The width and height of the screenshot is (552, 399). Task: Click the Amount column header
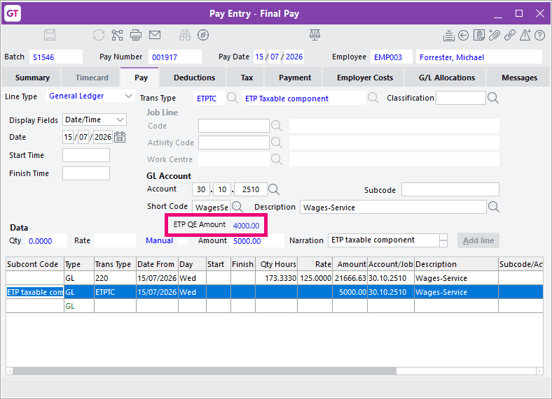(350, 264)
